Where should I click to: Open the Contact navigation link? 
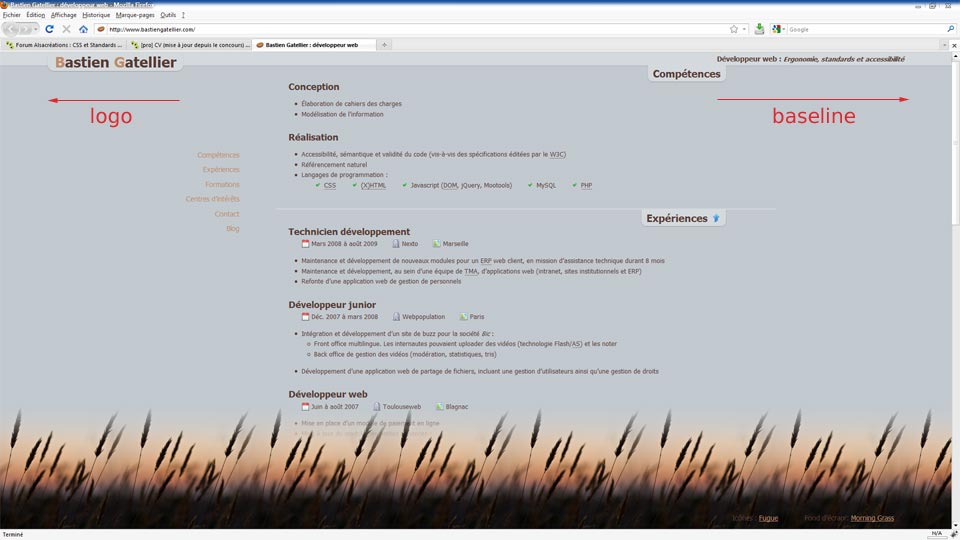click(x=227, y=214)
